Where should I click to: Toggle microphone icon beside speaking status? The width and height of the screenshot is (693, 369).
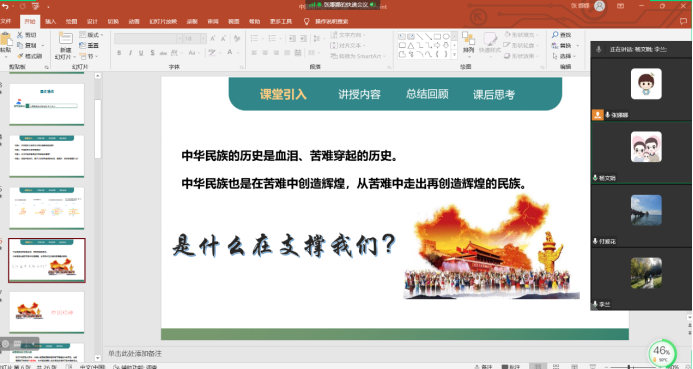point(598,49)
